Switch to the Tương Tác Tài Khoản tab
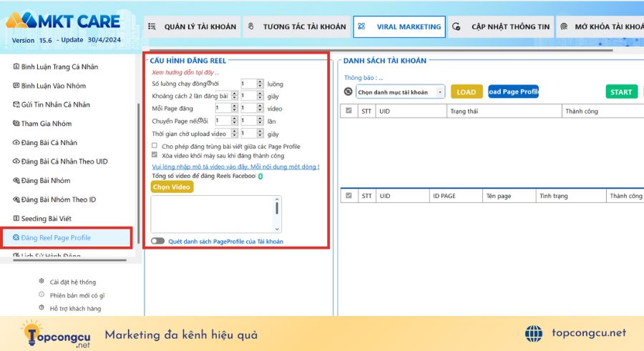Screen dimensions: 644x351 click(x=297, y=26)
